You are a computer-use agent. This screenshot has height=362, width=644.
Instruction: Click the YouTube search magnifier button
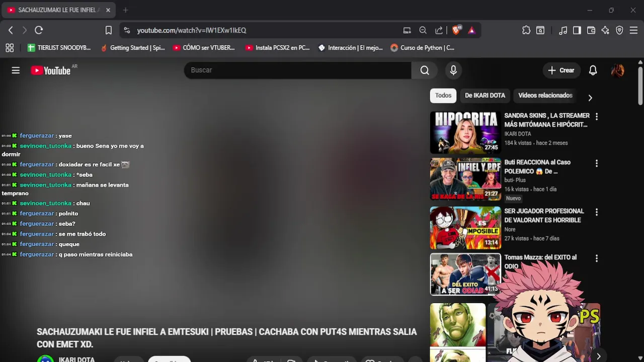point(425,70)
